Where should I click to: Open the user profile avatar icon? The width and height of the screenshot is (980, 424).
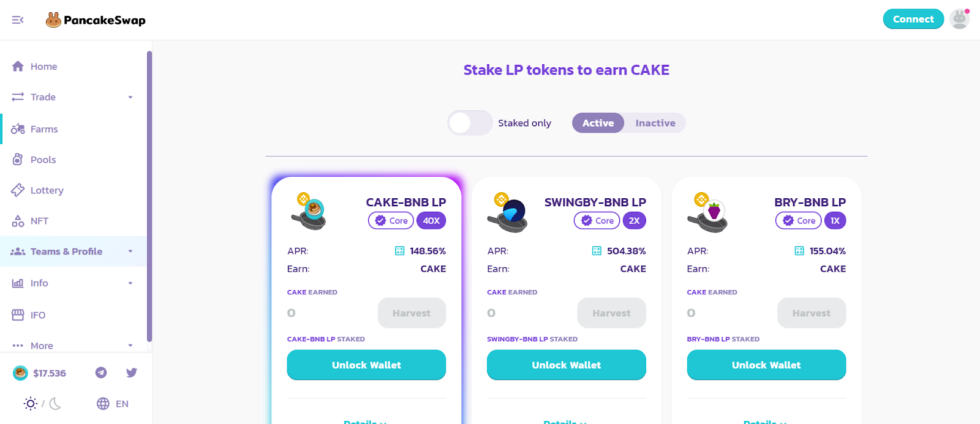coord(960,19)
